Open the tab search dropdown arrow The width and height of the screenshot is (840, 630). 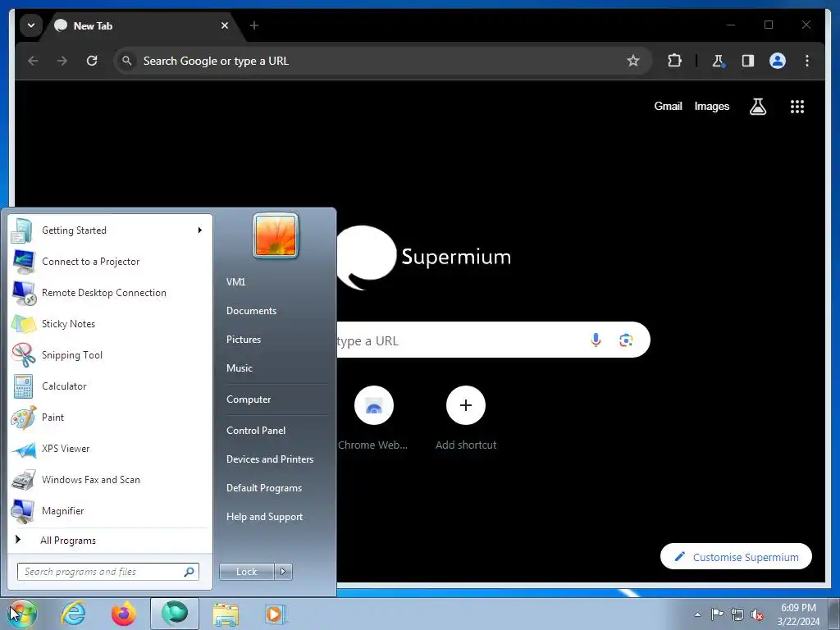click(31, 25)
